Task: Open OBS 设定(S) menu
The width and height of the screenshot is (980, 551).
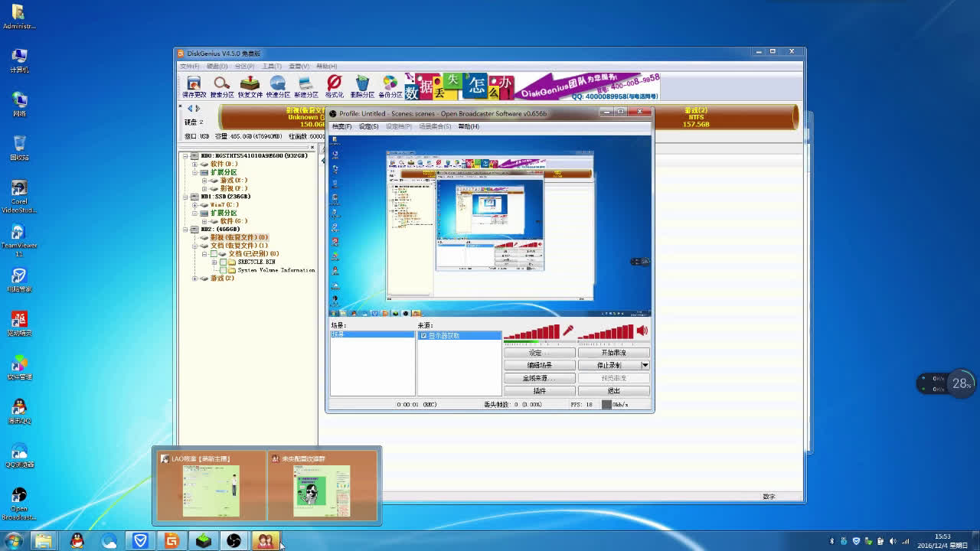Action: point(369,126)
